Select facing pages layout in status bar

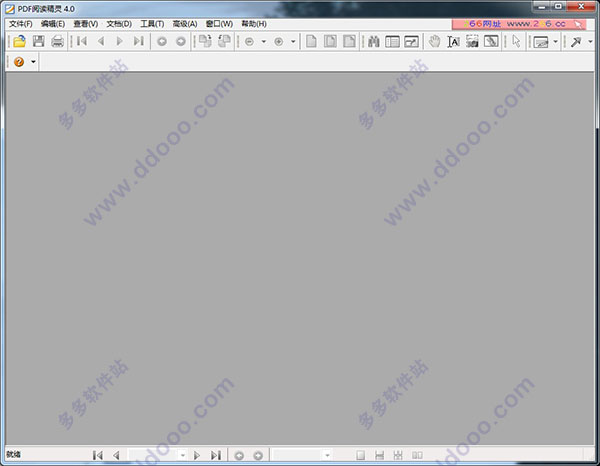tap(417, 455)
